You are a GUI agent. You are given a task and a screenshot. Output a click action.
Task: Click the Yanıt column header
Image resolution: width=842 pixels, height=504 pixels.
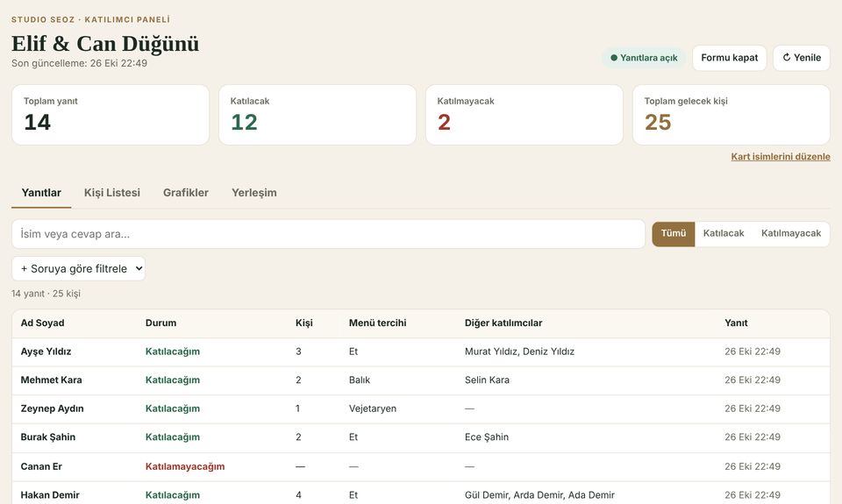736,323
